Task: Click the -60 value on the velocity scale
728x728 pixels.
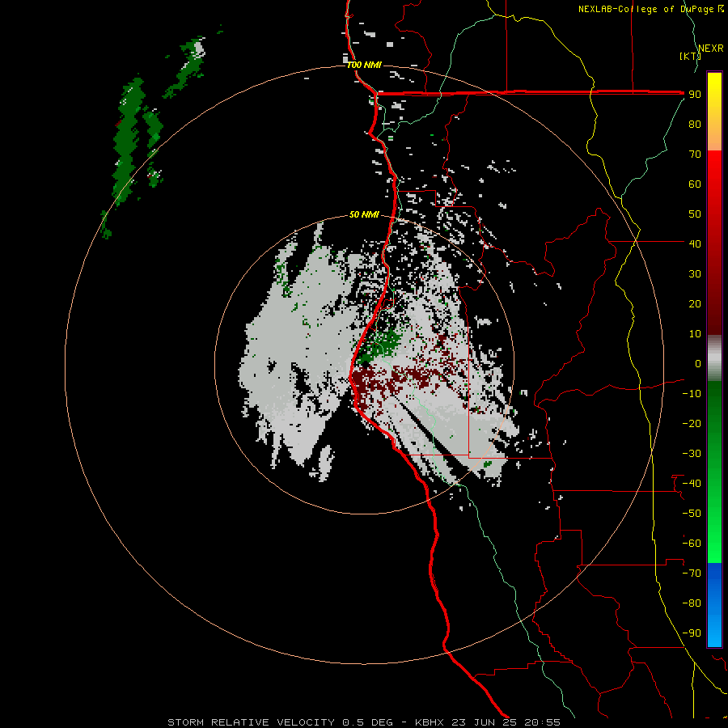Action: (x=692, y=544)
